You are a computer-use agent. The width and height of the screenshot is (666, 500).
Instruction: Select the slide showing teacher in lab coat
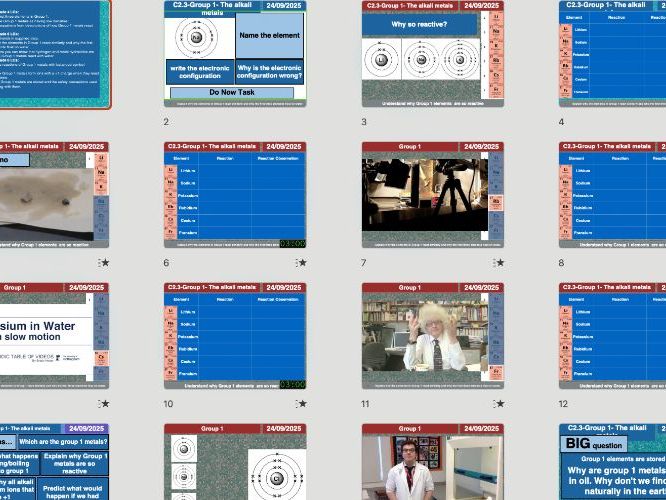432,462
